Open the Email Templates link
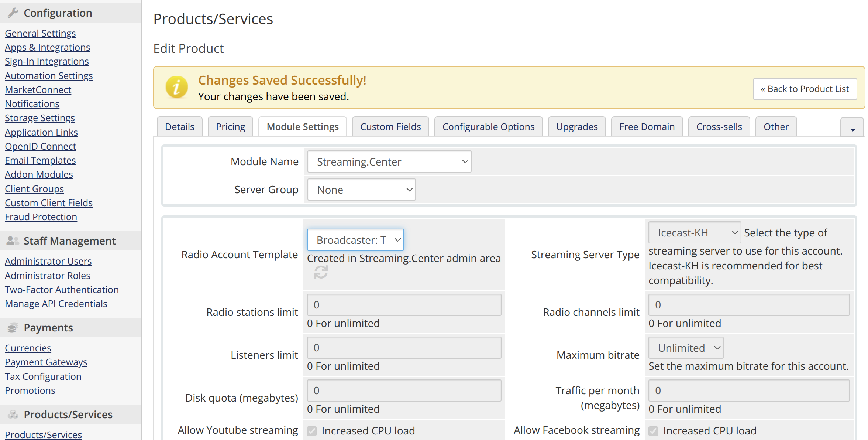Screen dimensions: 868x440 [x=40, y=160]
